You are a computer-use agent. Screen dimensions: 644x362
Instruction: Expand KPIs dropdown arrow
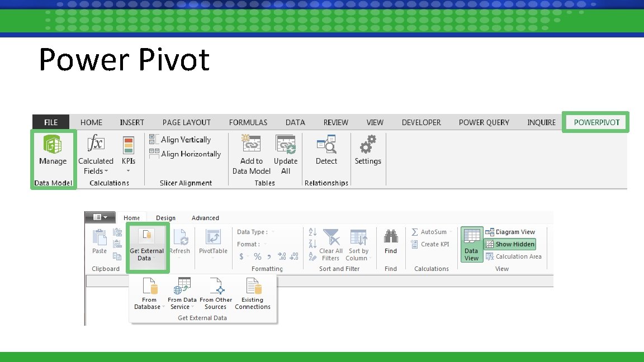pyautogui.click(x=129, y=171)
